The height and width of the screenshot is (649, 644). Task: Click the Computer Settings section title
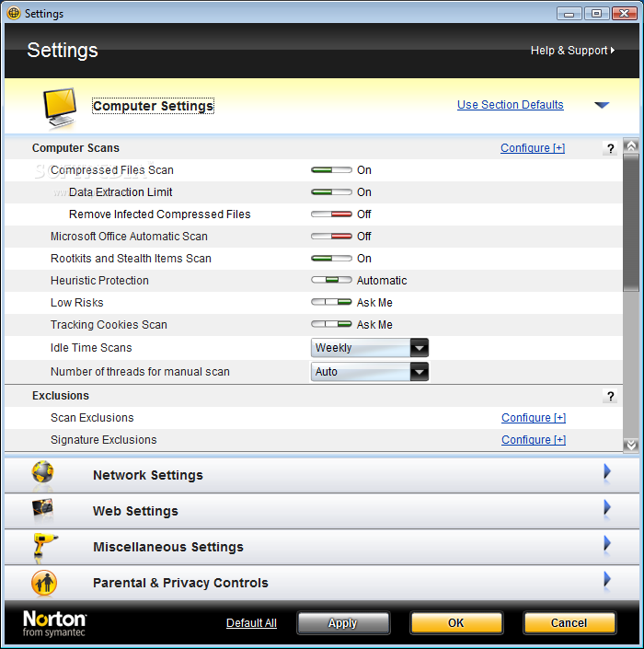(x=153, y=106)
